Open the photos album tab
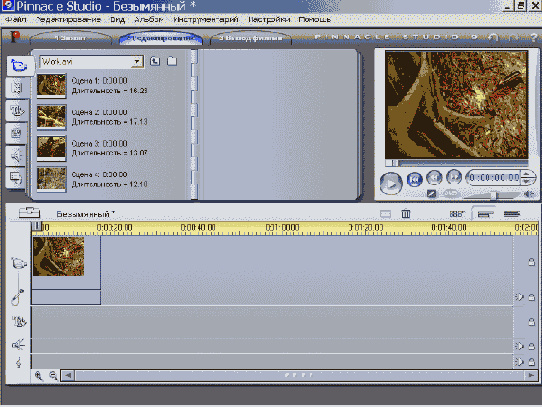Viewport: 542px width, 407px height. (x=16, y=133)
